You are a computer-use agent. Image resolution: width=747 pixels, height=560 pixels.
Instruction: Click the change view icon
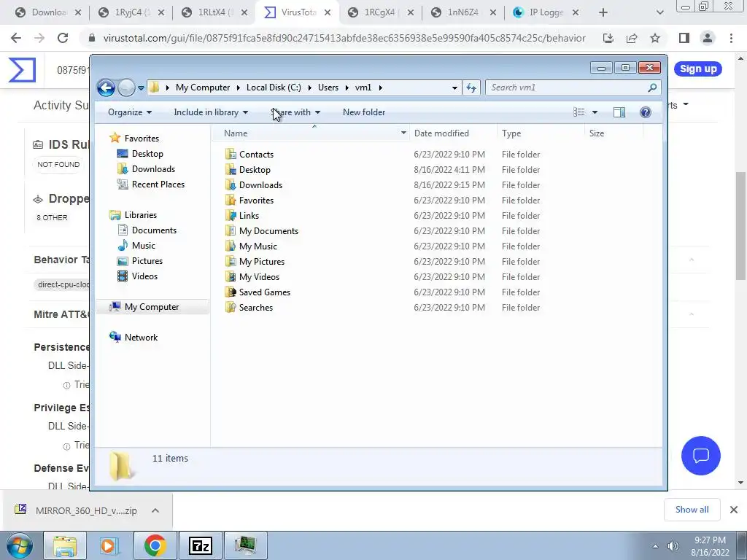pyautogui.click(x=578, y=112)
